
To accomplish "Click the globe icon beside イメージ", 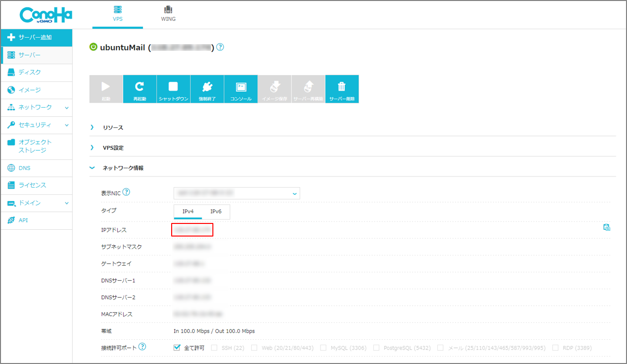I will [x=11, y=90].
